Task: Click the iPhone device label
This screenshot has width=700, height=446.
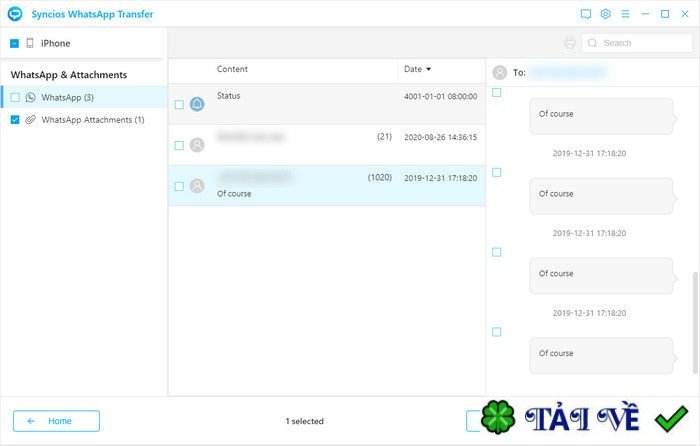Action: 55,43
